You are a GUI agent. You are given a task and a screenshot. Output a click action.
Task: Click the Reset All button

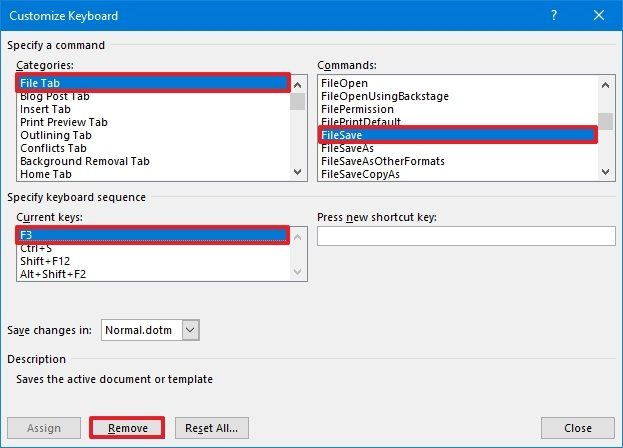(212, 428)
